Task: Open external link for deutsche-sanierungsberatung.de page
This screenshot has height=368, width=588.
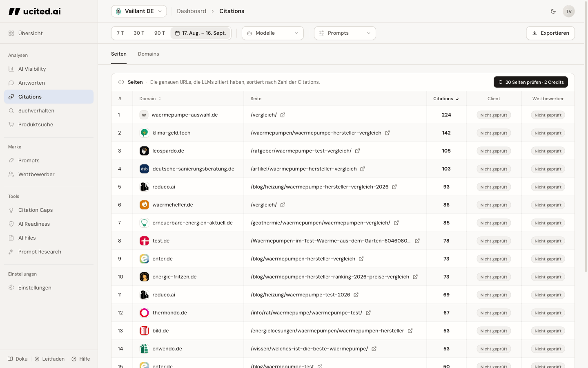Action: [363, 169]
